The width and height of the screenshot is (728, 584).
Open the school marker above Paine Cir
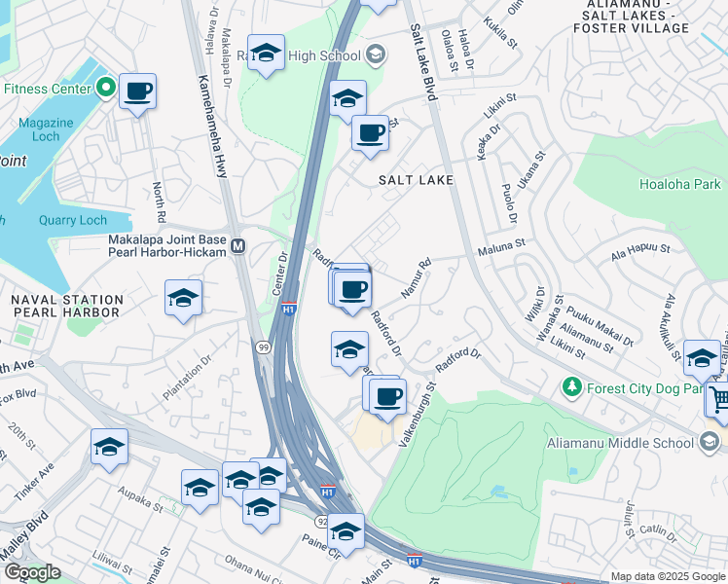346,534
